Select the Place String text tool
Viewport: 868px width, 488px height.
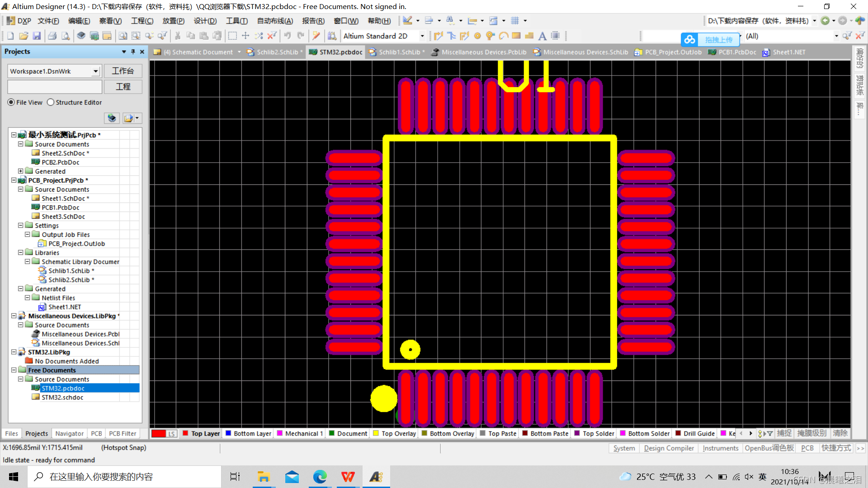click(x=542, y=36)
